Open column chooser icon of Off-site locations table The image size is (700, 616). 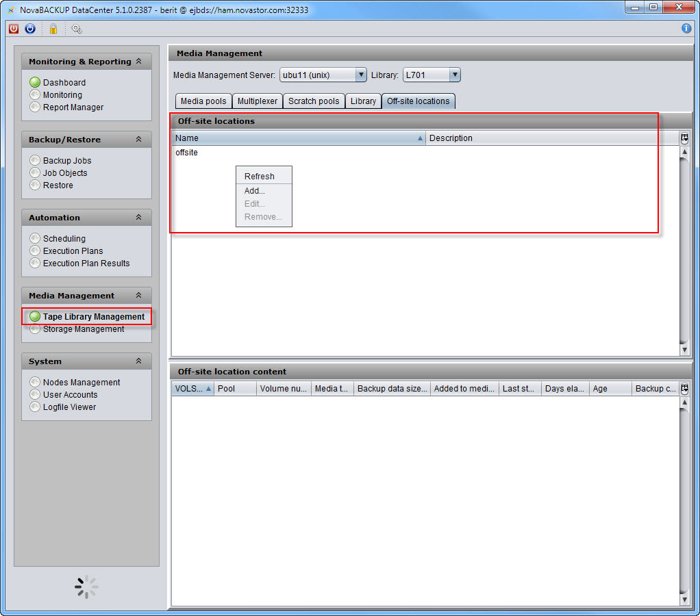click(x=684, y=138)
